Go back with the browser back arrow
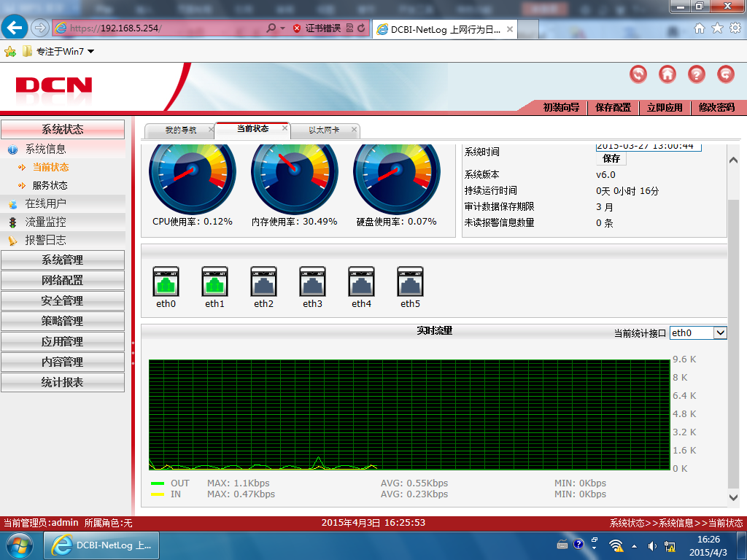This screenshot has height=560, width=747. (15, 28)
